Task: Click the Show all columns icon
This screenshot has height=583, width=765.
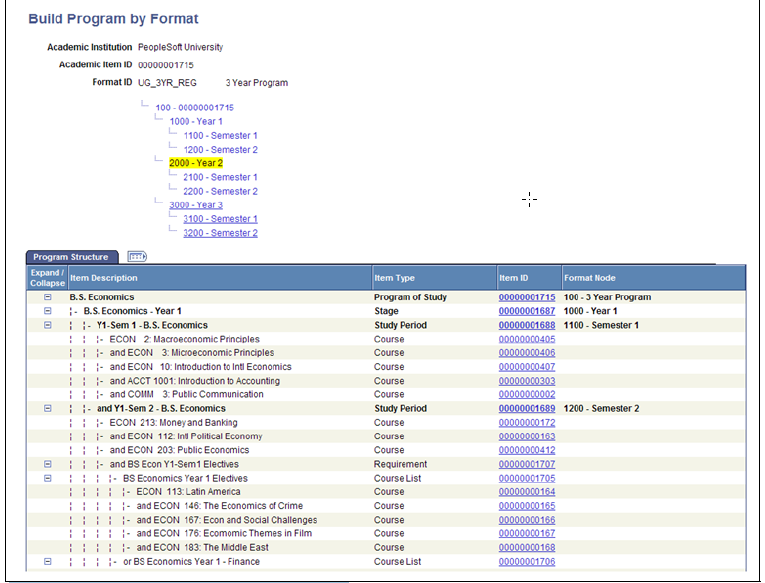Action: 137,256
